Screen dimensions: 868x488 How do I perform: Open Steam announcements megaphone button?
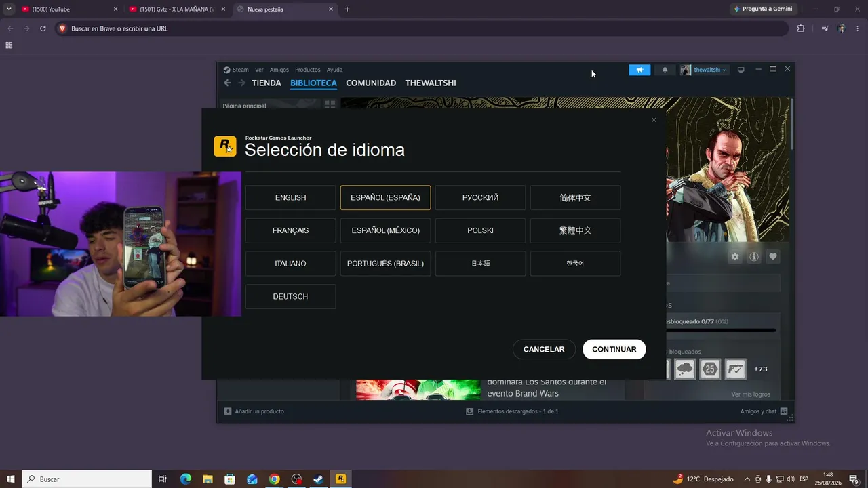(x=639, y=70)
